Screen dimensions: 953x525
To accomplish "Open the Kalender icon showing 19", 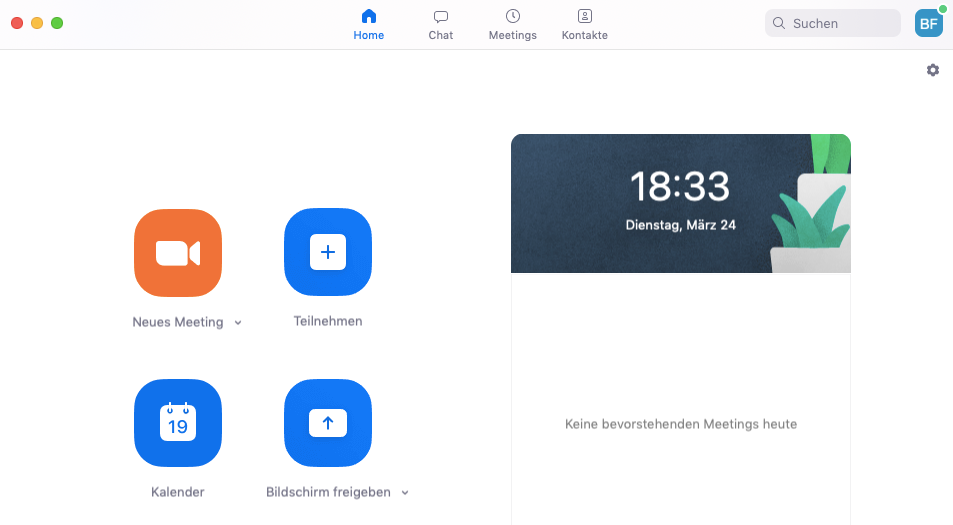I will click(x=178, y=423).
